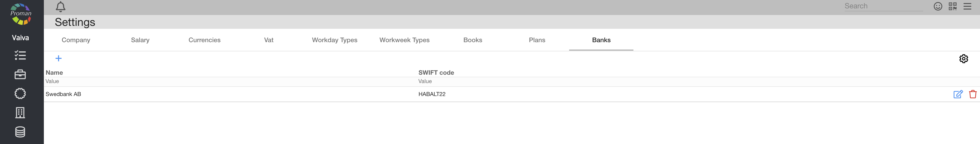Screen dimensions: 980x144
Task: Select the Plans tab
Action: [537, 40]
